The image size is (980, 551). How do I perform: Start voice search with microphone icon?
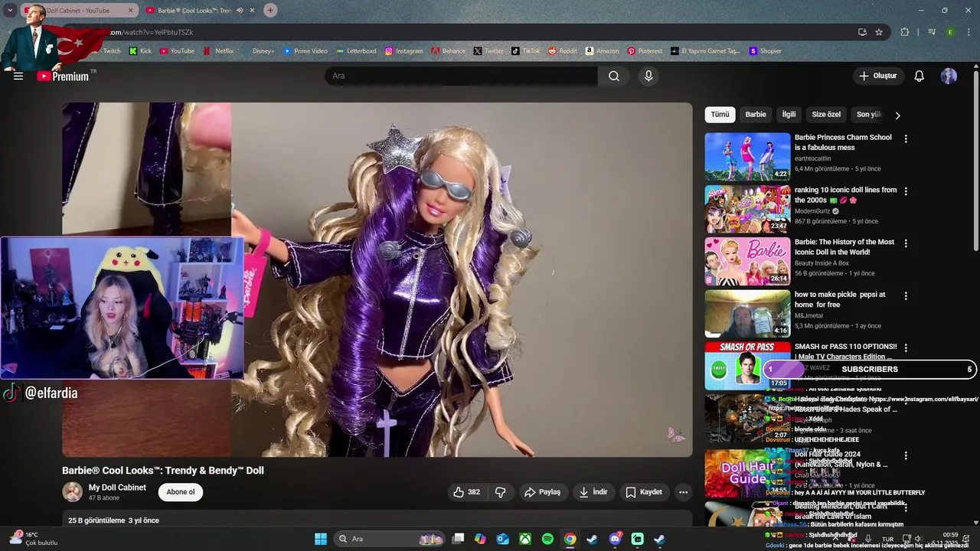point(648,76)
